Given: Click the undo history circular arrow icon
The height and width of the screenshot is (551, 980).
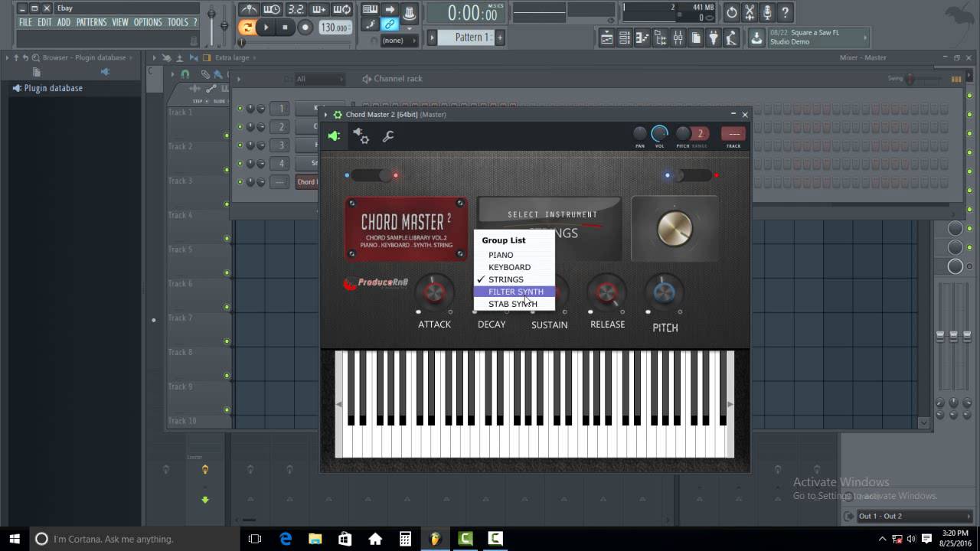Looking at the screenshot, I should pos(731,12).
